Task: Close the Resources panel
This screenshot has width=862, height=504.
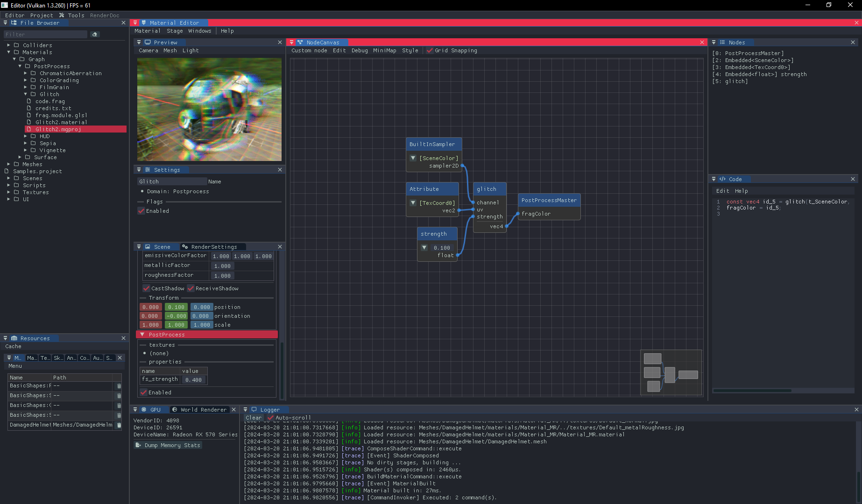Action: point(123,338)
